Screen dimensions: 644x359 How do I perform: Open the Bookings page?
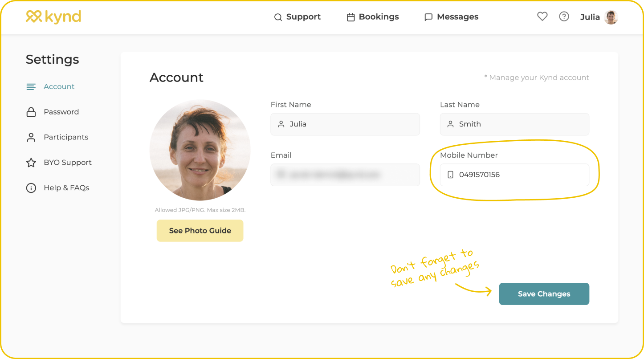pyautogui.click(x=379, y=17)
